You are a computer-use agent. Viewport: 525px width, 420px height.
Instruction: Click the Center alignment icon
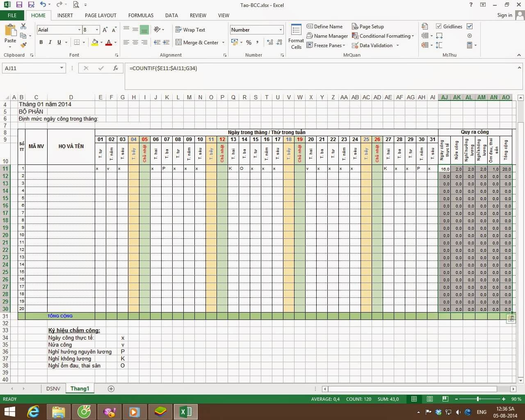(x=135, y=42)
